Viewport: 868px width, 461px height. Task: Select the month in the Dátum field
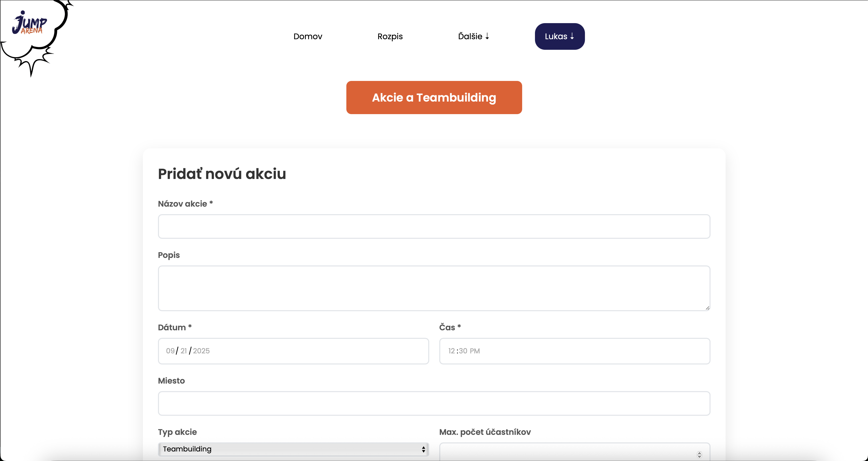coord(170,351)
